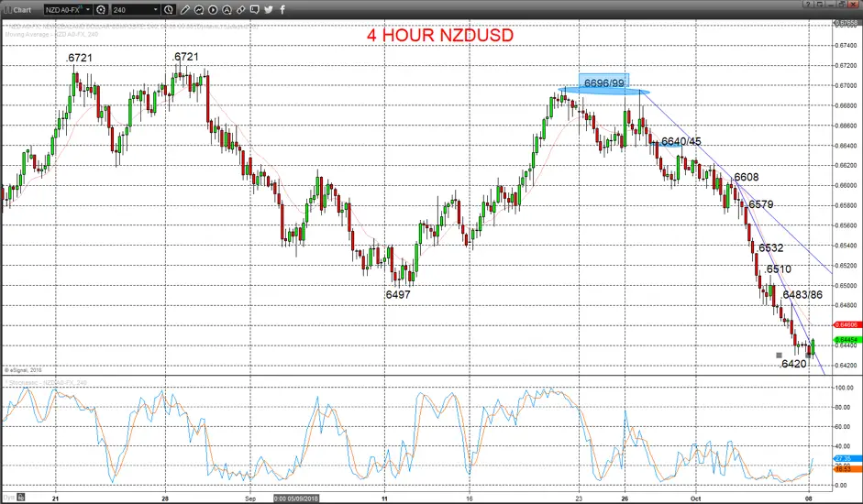Share chart via Twitter icon

pos(269,10)
